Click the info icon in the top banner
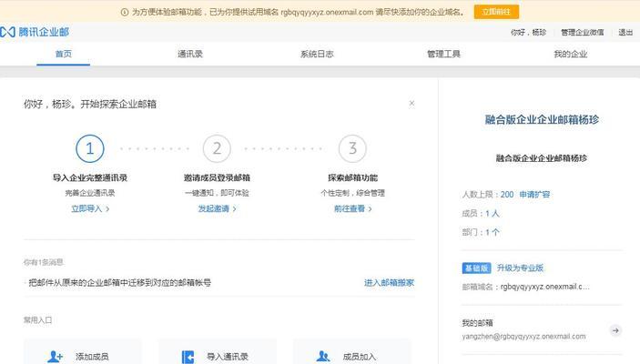640x364 pixels. tap(125, 12)
